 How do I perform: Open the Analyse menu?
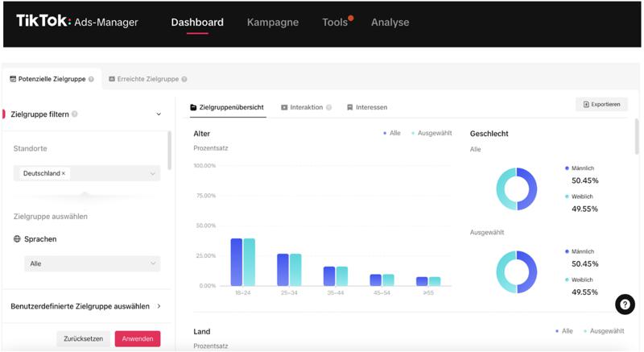390,23
